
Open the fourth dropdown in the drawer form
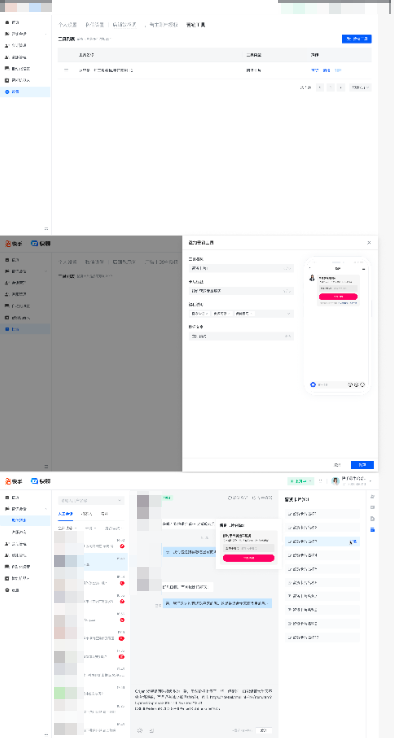pos(241,336)
